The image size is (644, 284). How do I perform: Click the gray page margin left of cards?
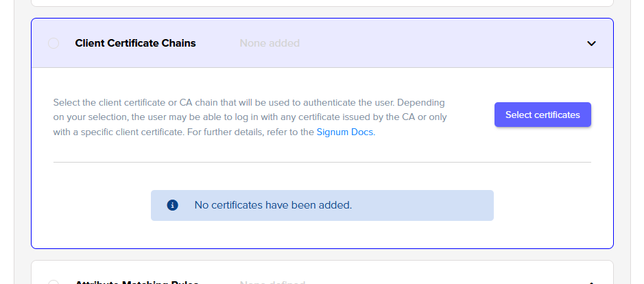click(x=7, y=137)
